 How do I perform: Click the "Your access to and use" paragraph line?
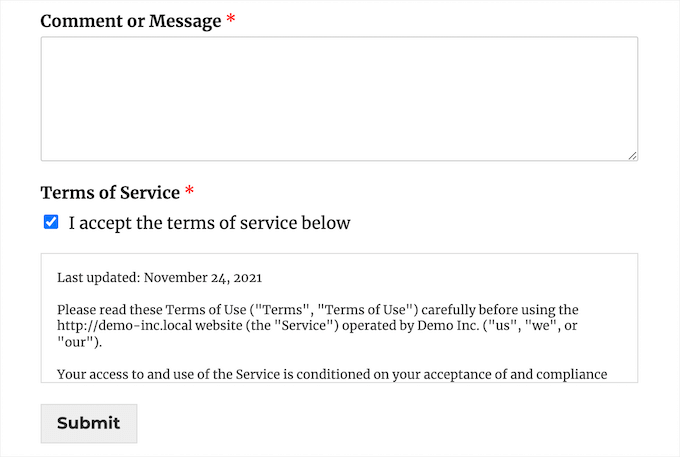click(x=332, y=374)
